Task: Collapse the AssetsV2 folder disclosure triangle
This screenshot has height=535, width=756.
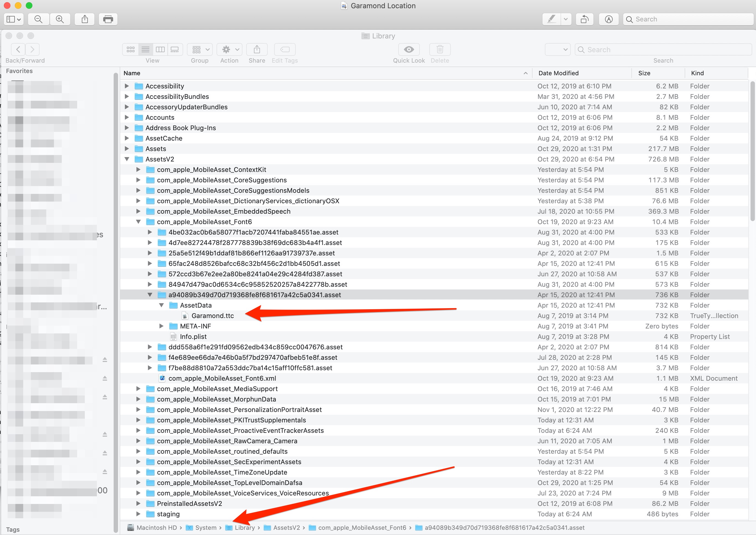Action: [x=127, y=159]
